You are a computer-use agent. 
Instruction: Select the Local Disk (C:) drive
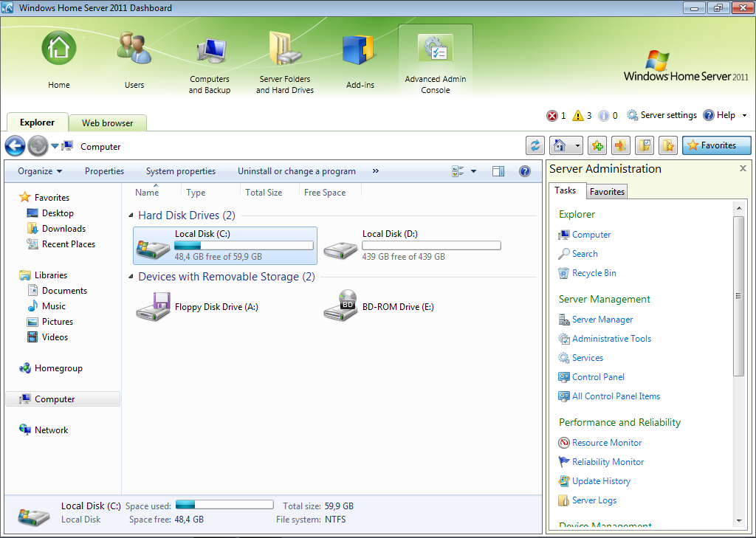[225, 246]
